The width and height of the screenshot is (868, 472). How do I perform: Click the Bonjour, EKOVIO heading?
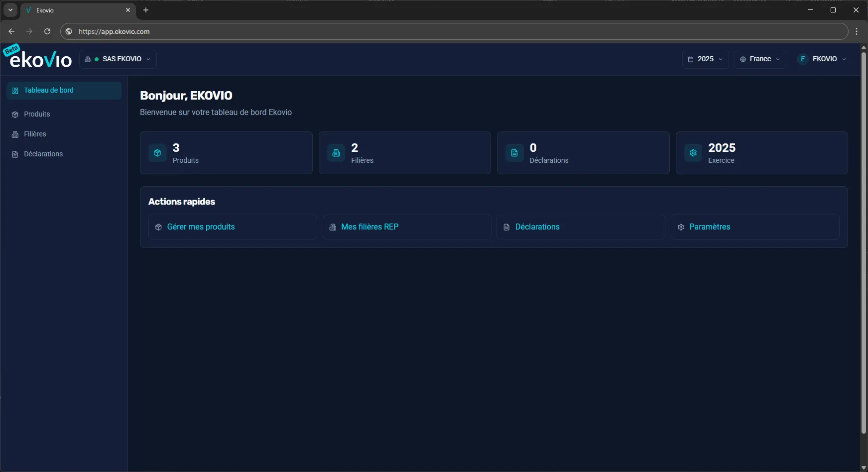click(x=186, y=96)
